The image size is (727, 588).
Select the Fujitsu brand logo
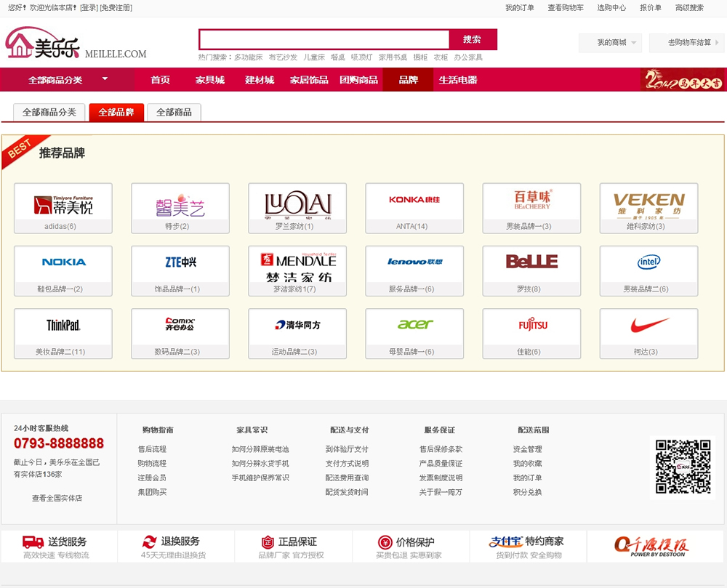click(531, 325)
